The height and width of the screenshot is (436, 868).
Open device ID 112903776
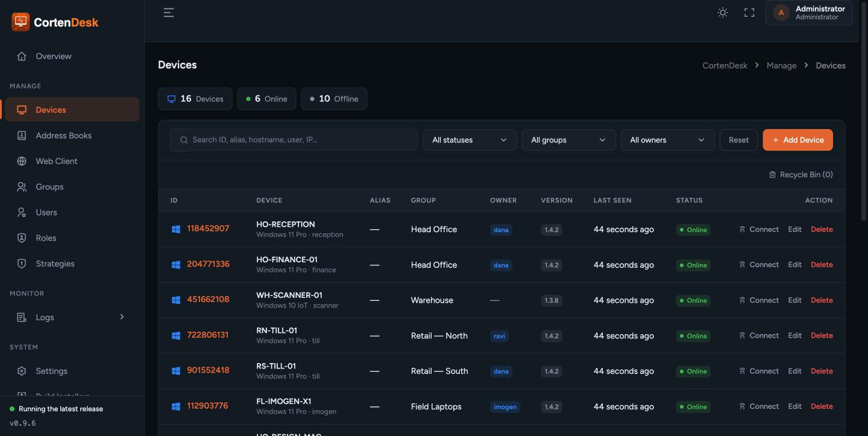pos(207,406)
